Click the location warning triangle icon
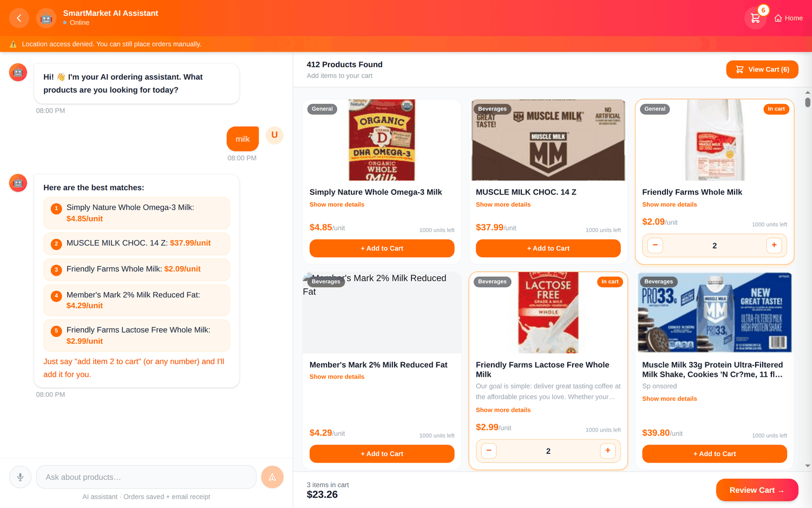The height and width of the screenshot is (508, 812). coord(13,44)
